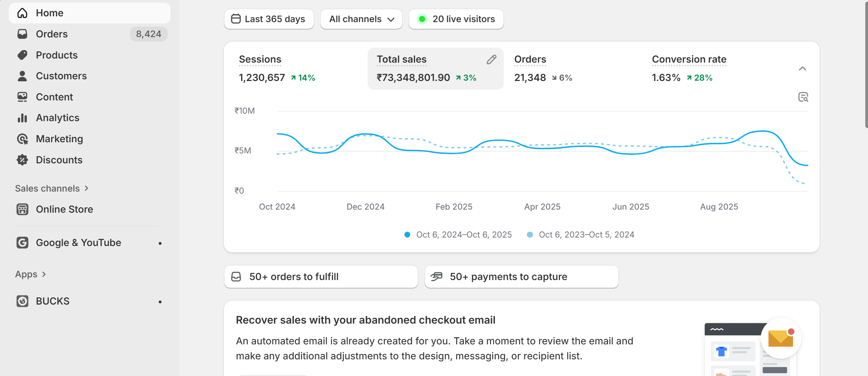868x376 pixels.
Task: Open the All channels dropdown
Action: pos(361,19)
